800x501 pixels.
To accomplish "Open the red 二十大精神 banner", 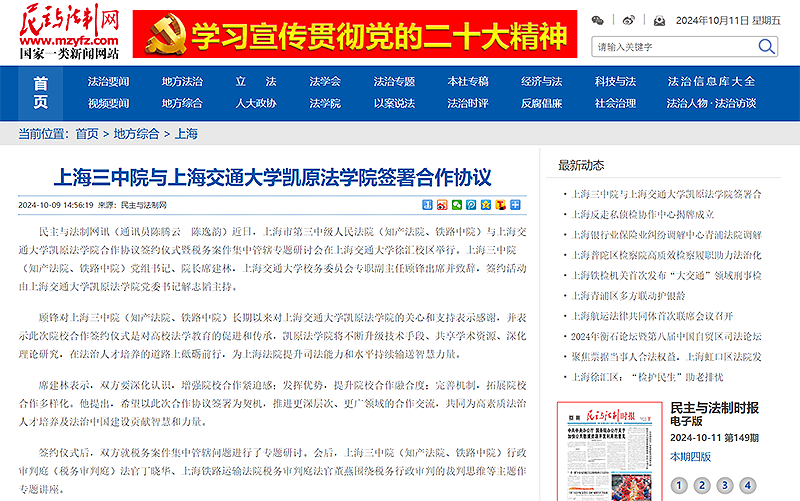I will [355, 34].
